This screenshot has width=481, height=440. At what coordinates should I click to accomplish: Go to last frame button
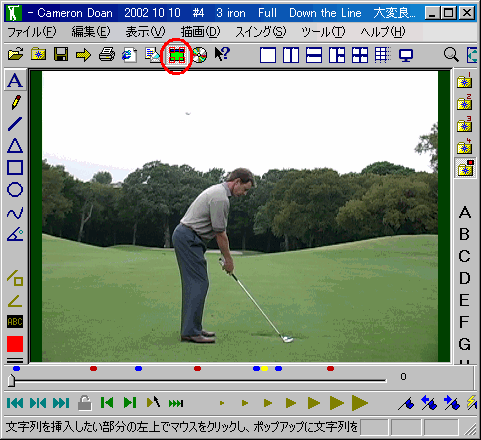tap(61, 403)
